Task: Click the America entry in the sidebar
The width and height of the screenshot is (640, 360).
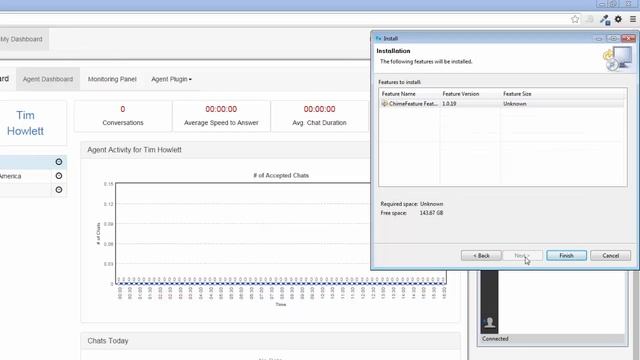Action: [x=11, y=176]
